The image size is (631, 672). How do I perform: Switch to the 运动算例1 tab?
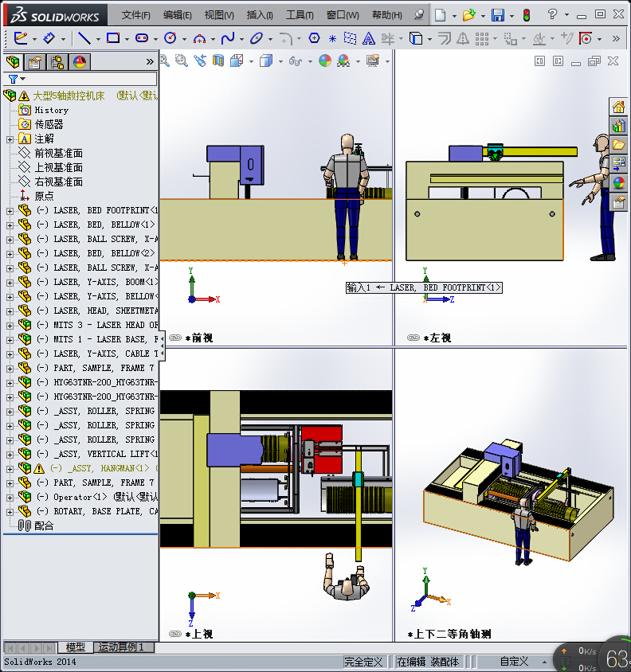120,647
